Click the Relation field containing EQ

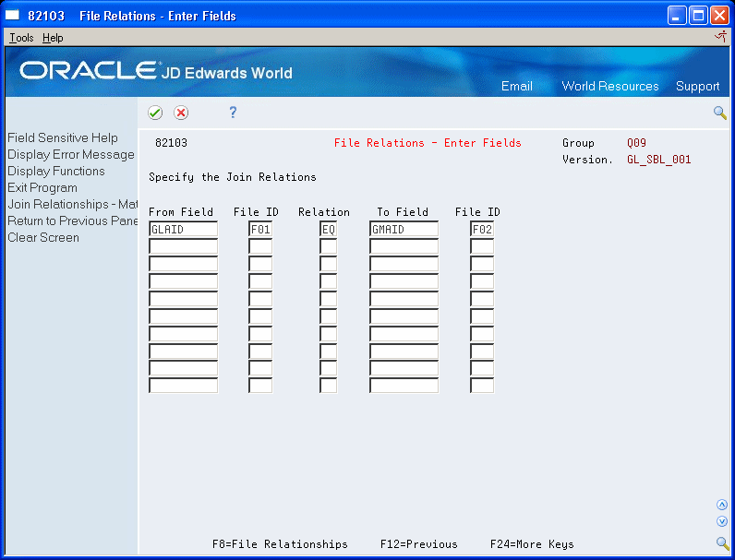(329, 230)
